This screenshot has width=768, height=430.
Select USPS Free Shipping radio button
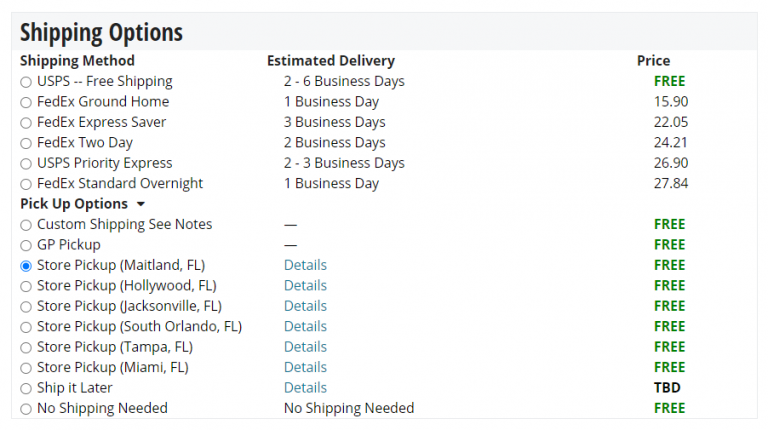coord(26,82)
